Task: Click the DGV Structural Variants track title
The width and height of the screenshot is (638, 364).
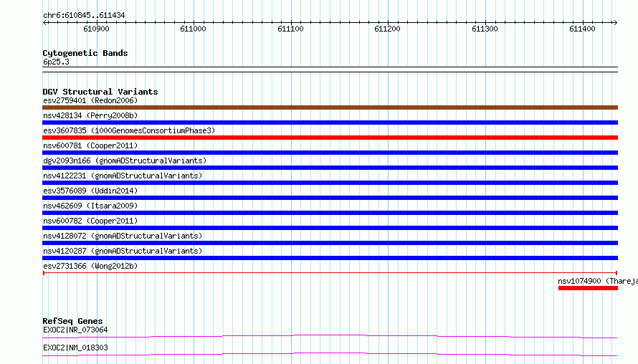Action: 100,92
